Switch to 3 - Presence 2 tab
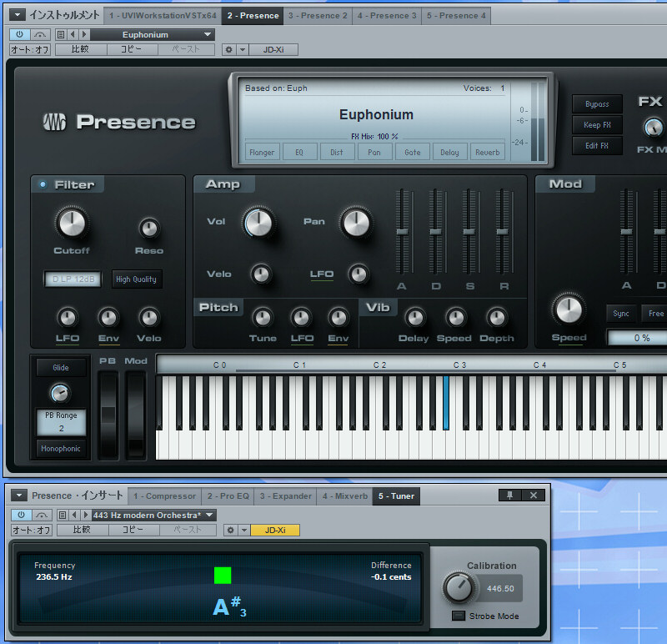The image size is (667, 644). 318,16
